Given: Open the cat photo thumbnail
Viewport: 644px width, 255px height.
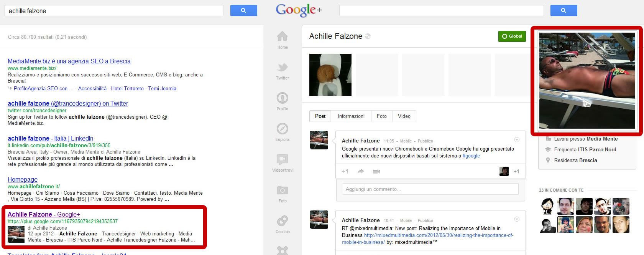Looking at the screenshot, I should click(x=330, y=75).
